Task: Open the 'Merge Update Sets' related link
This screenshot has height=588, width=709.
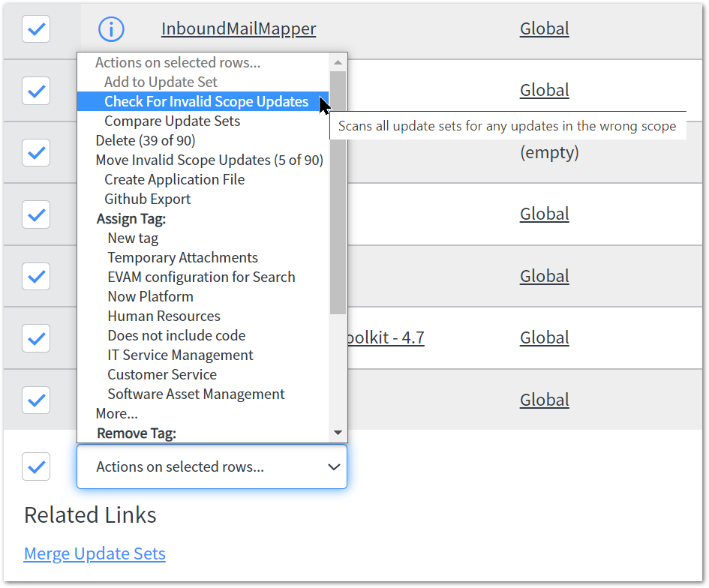Action: coord(95,553)
